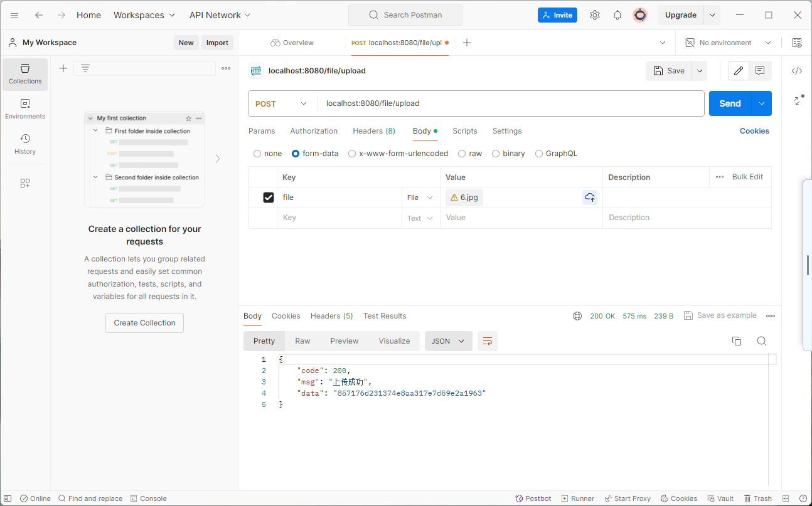Change the file row type File dropdown
The height and width of the screenshot is (506, 812).
(420, 198)
